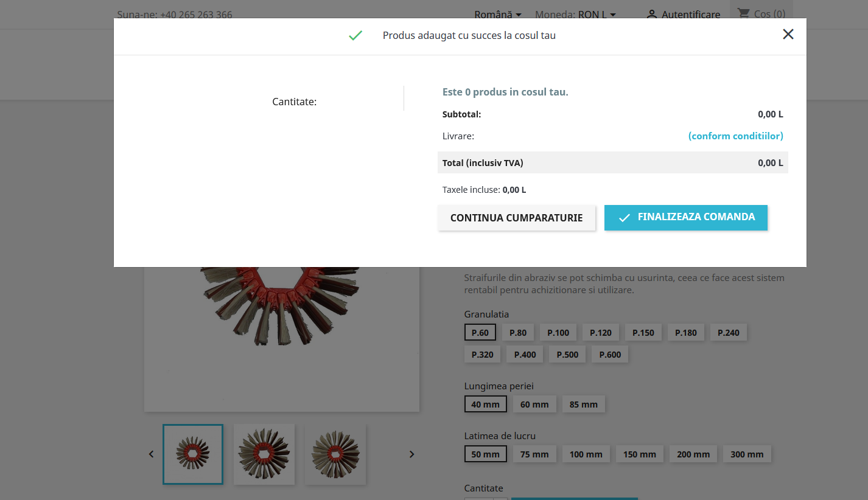Image resolution: width=868 pixels, height=500 pixels.
Task: Show next product thumbnails arrow
Action: 411,454
